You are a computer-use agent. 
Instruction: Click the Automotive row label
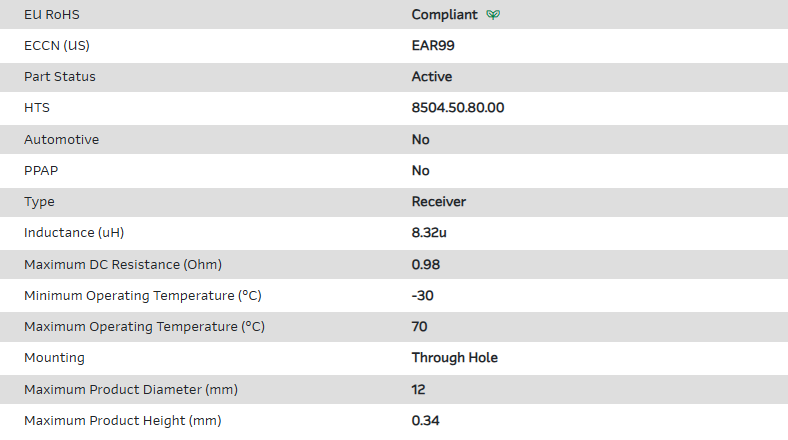(x=61, y=140)
